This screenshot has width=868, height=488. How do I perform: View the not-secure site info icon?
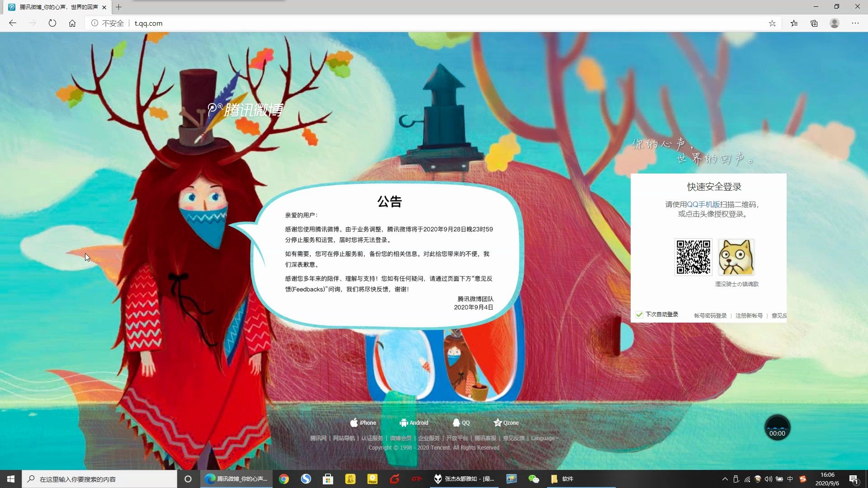94,23
